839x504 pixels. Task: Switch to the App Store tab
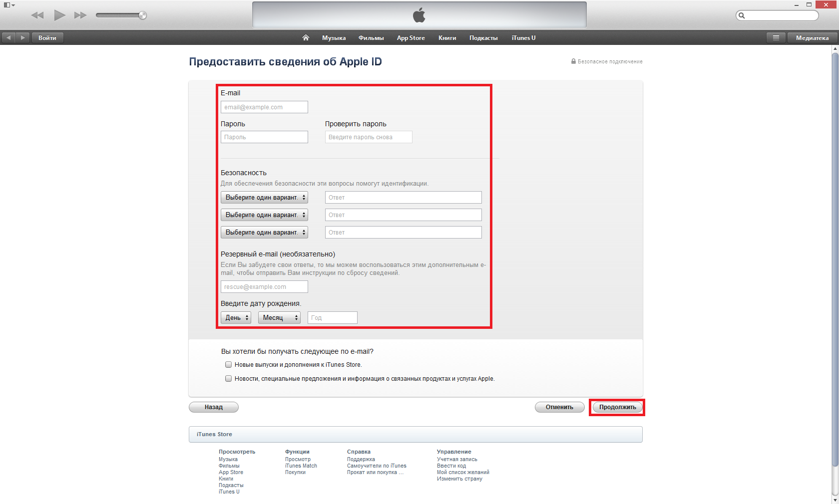point(411,38)
